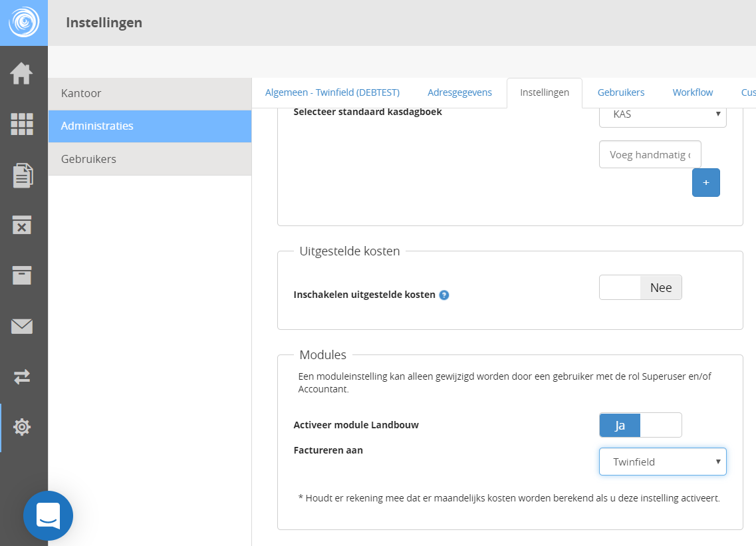
Task: Open the documents icon in sidebar
Action: click(22, 176)
